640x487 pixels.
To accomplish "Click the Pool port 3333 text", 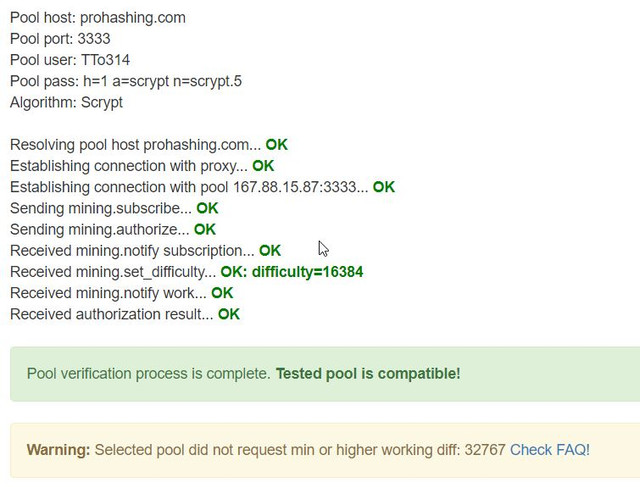I will coord(60,39).
